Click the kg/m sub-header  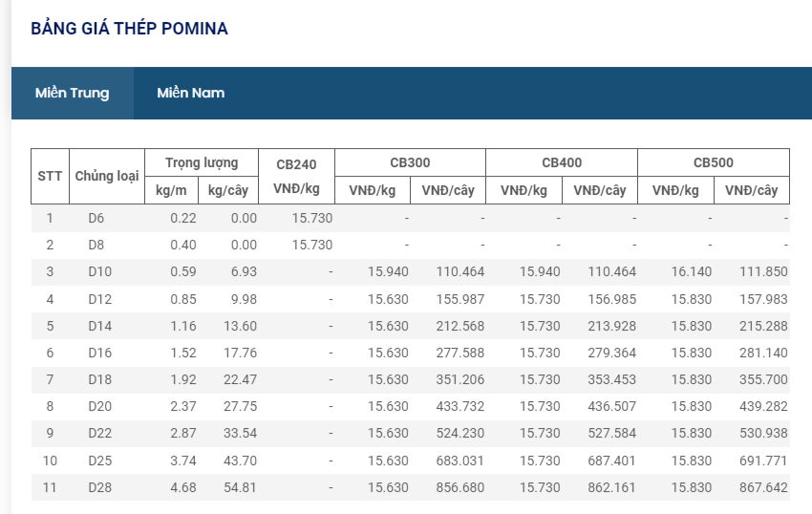[x=171, y=190]
